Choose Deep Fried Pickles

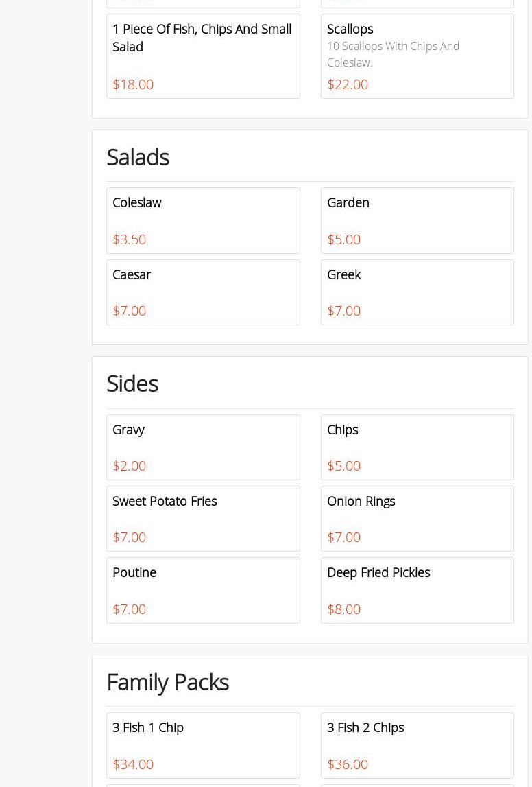(417, 589)
